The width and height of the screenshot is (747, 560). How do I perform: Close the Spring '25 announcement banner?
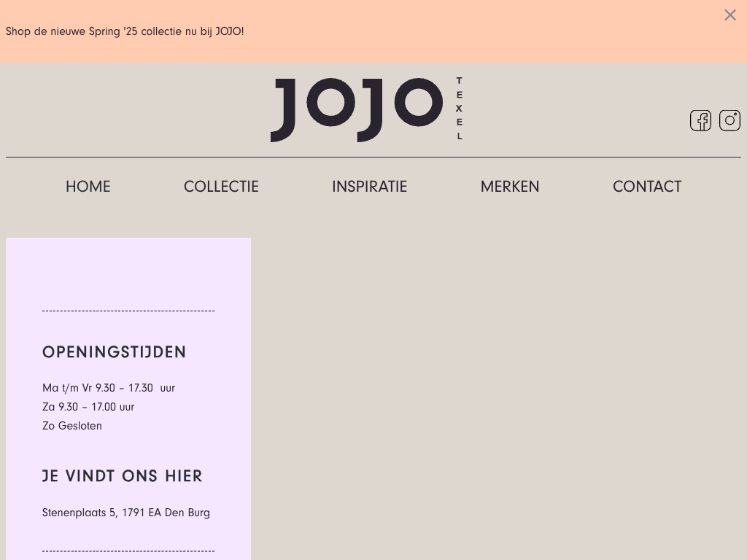point(729,15)
